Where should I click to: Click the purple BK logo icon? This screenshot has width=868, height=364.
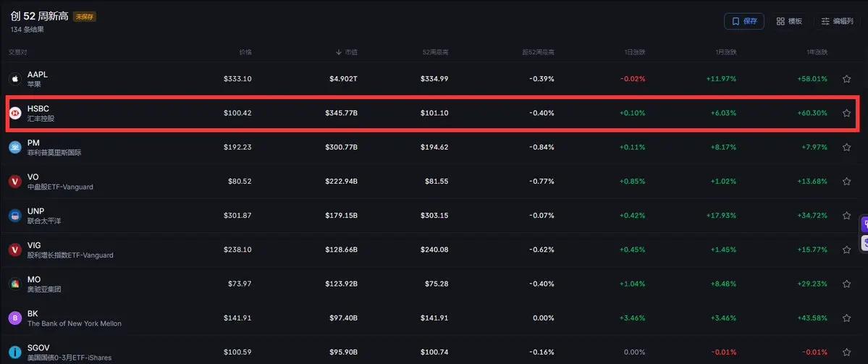15,318
